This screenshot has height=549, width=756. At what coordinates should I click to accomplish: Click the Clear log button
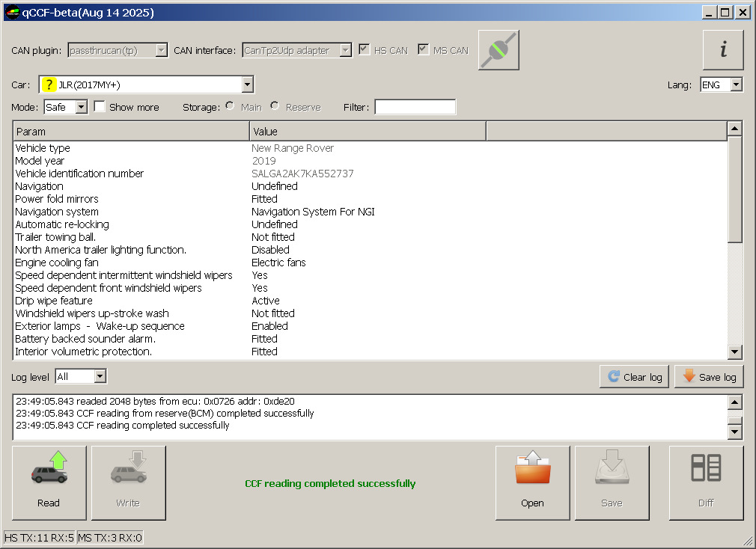pos(635,376)
